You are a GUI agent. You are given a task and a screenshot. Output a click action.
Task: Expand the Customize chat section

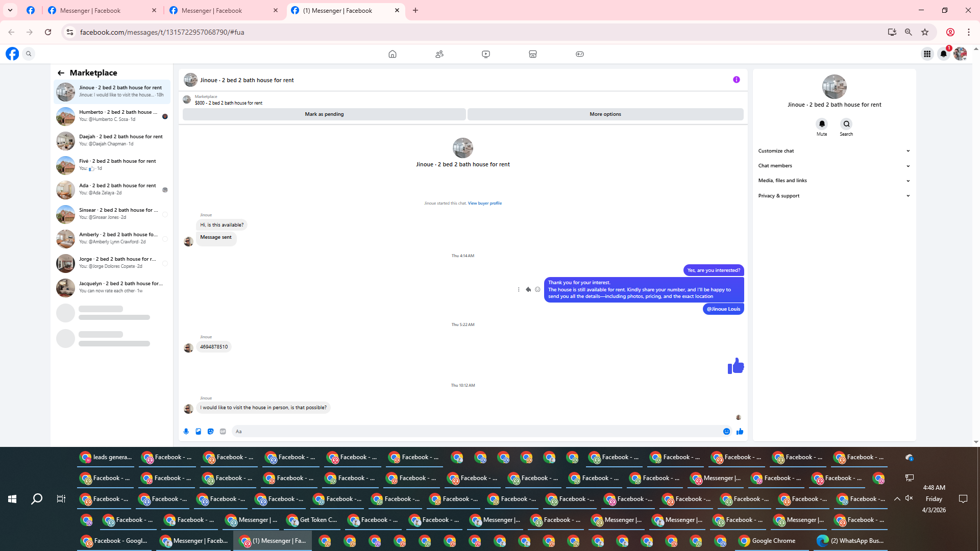834,151
